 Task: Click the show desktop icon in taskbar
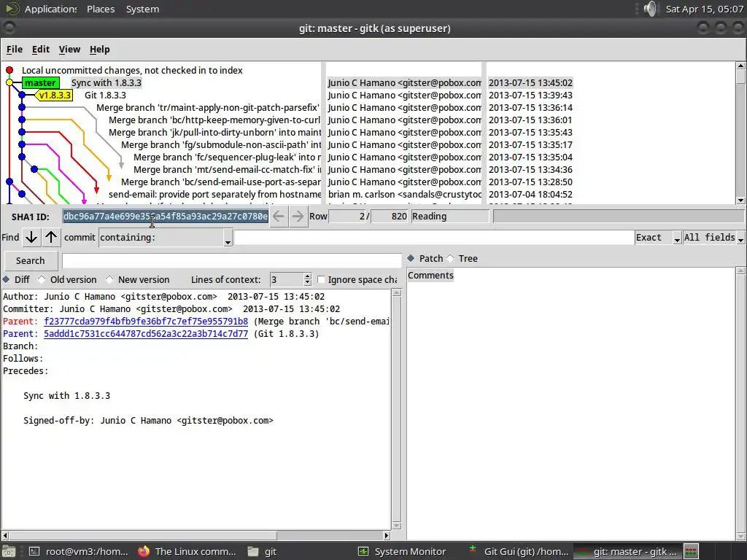(x=9, y=551)
